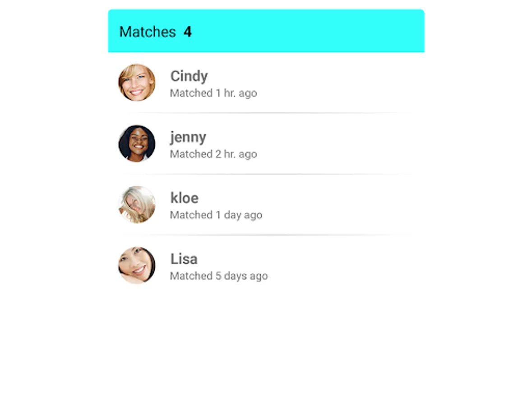View Lisa's profile picture
The height and width of the screenshot is (406, 532).
(x=137, y=265)
